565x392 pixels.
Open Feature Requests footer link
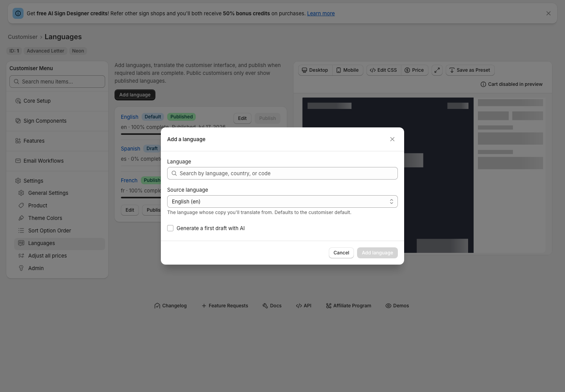tap(225, 306)
